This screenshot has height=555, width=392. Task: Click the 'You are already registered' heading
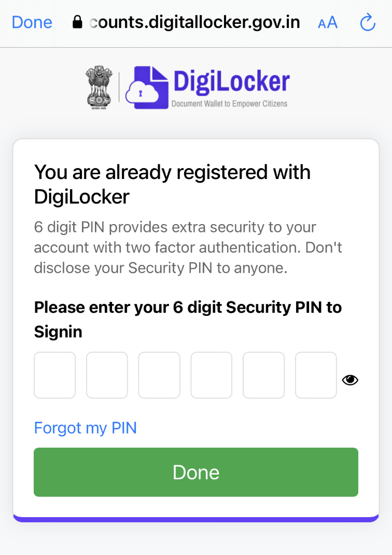[172, 184]
